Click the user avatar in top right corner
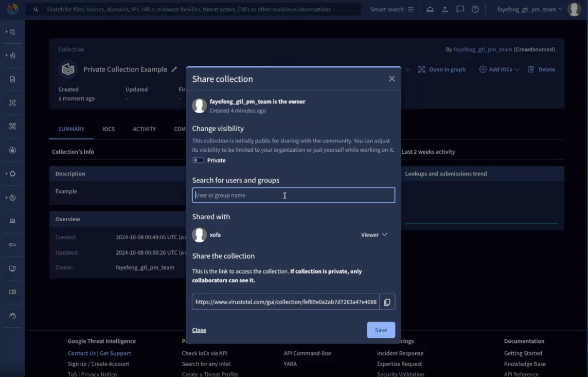The height and width of the screenshot is (377, 588). click(574, 9)
